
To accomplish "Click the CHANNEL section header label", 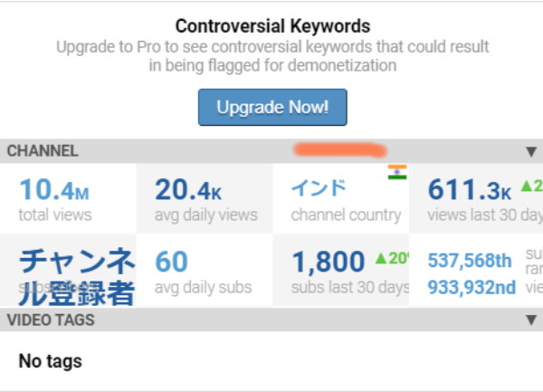I will [43, 151].
